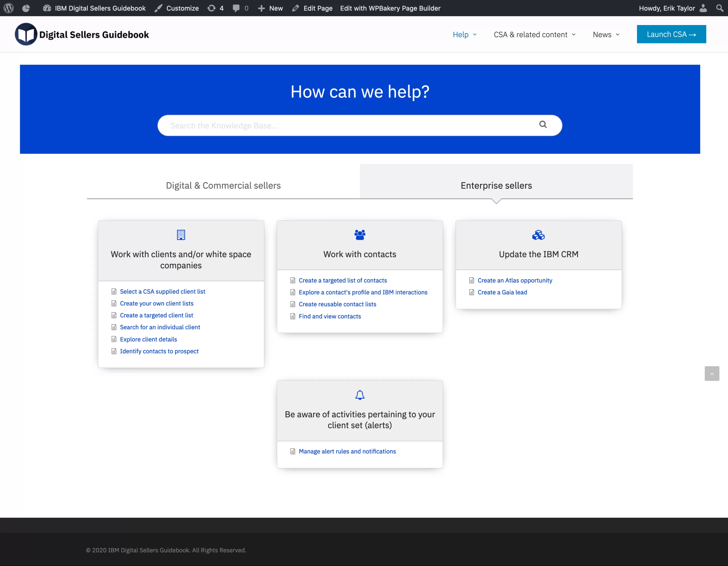Click the admin bar search magnifier icon
The height and width of the screenshot is (566, 728).
coord(720,8)
